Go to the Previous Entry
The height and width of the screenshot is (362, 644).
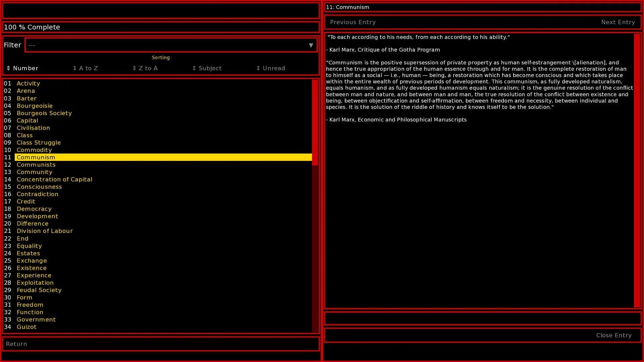point(353,22)
